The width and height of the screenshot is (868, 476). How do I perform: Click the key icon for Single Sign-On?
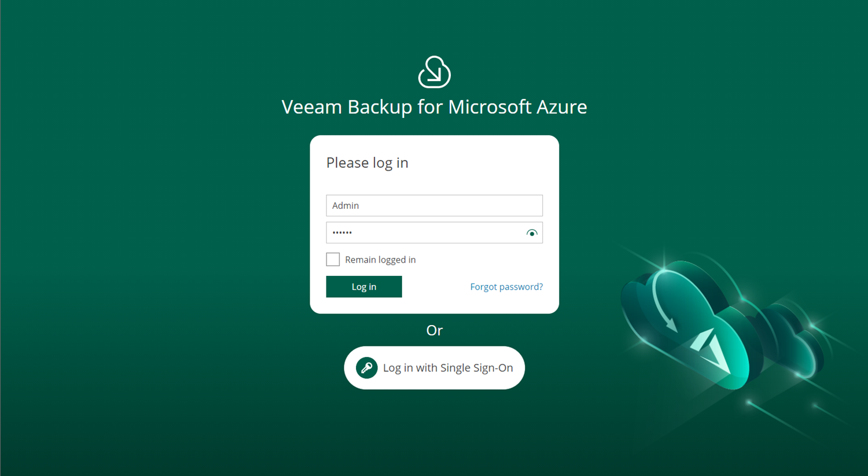pyautogui.click(x=367, y=368)
